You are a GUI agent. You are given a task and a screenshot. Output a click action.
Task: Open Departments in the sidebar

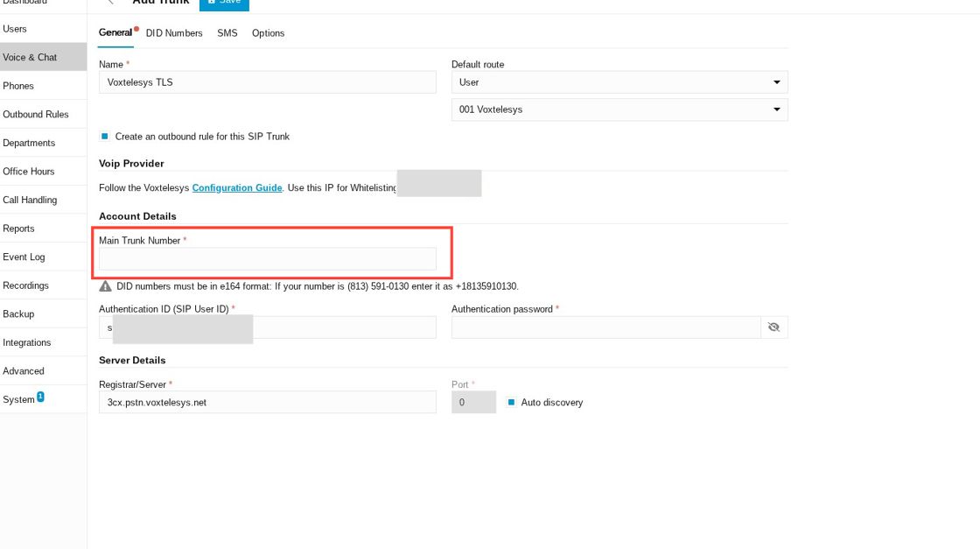click(43, 143)
